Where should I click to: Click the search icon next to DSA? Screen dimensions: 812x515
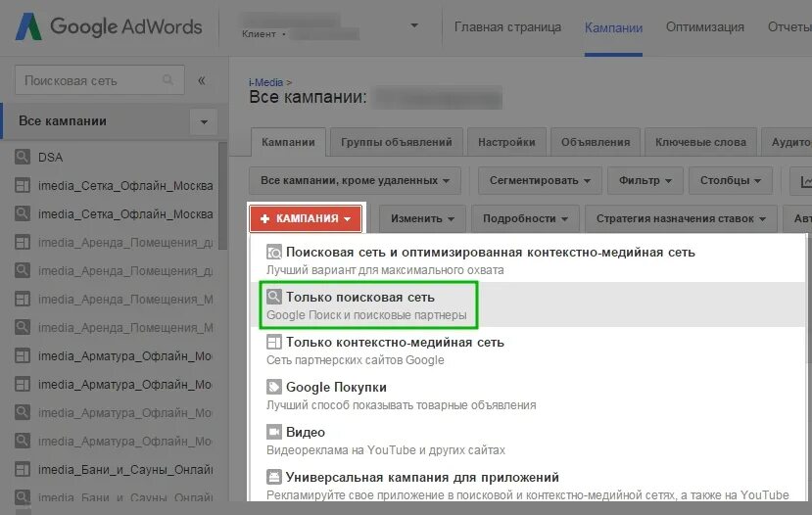[23, 157]
